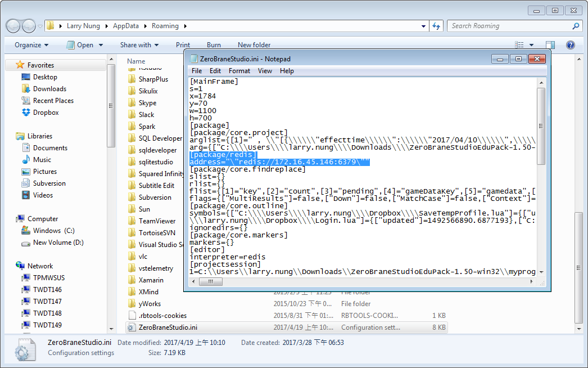Click Burn in the Explorer toolbar
Viewport: 588px width, 368px height.
point(214,45)
